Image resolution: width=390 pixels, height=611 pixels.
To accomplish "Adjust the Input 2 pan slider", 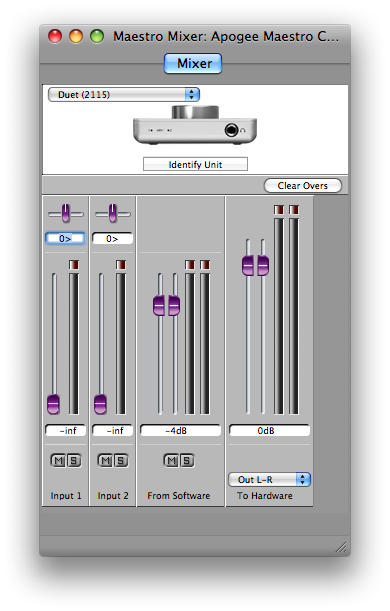I will point(113,214).
